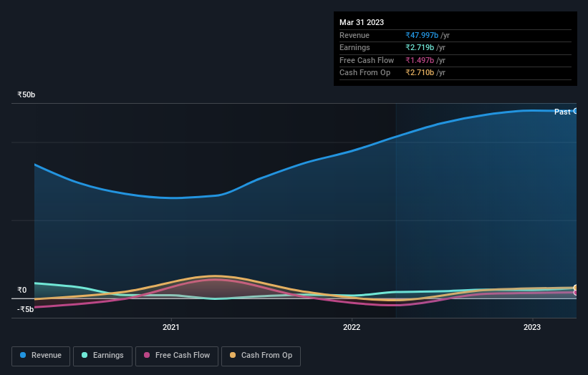588x375 pixels.
Task: Click the teal Earnings legend dot
Action: point(85,355)
